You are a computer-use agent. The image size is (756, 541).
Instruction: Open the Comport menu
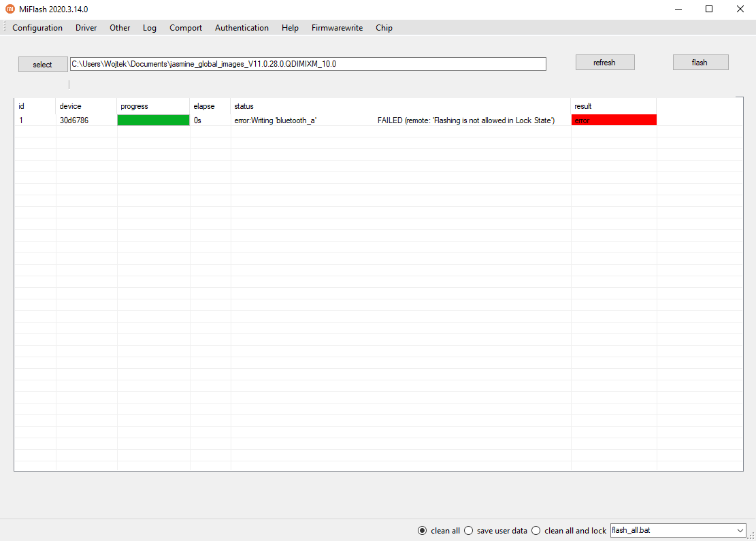coord(186,28)
